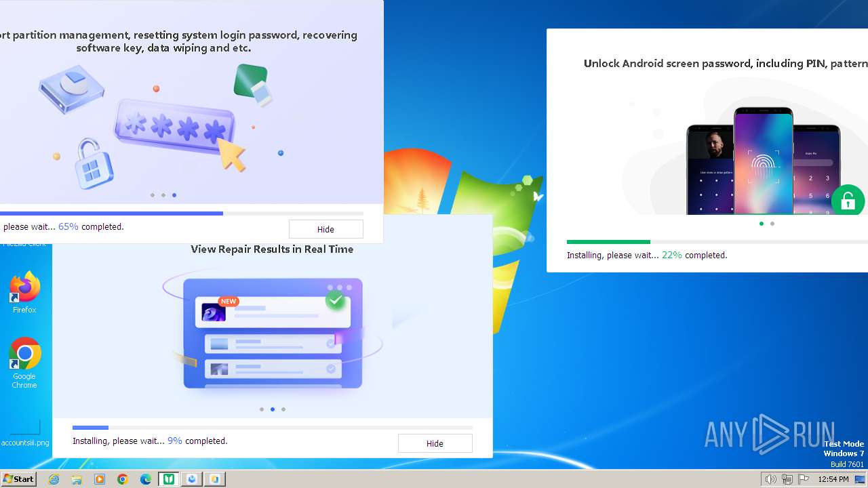Open accountsiil.png desktop file
Viewport: 868px width, 488px height.
(25, 432)
